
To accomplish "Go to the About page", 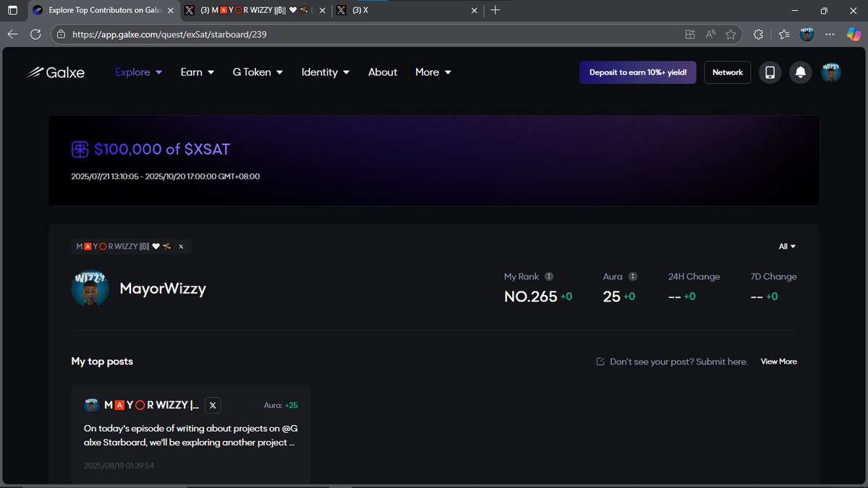I will pyautogui.click(x=383, y=72).
